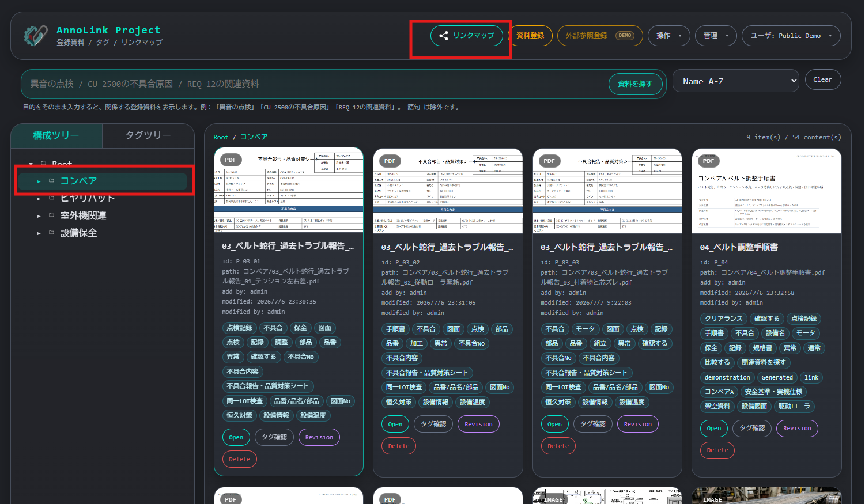This screenshot has width=865, height=504.
Task: Click thumbnail of card P_03_03
Action: tap(607, 191)
